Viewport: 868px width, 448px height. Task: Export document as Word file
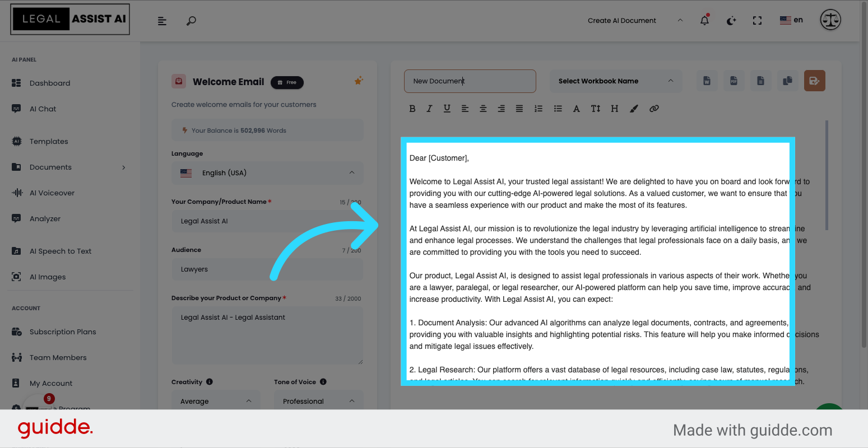click(x=707, y=81)
